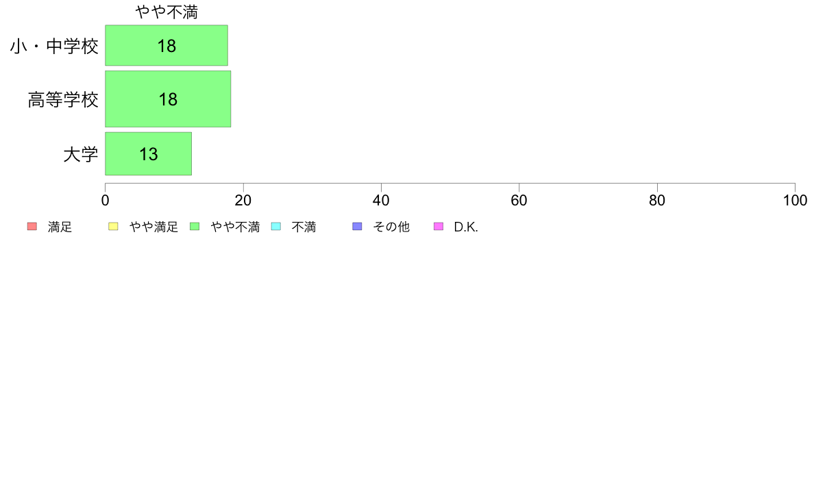The image size is (814, 504).
Task: Click the 100 tick label on axis
Action: [795, 201]
